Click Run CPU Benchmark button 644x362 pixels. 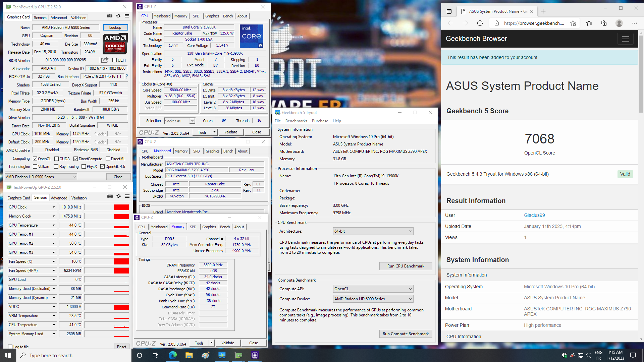tap(406, 266)
